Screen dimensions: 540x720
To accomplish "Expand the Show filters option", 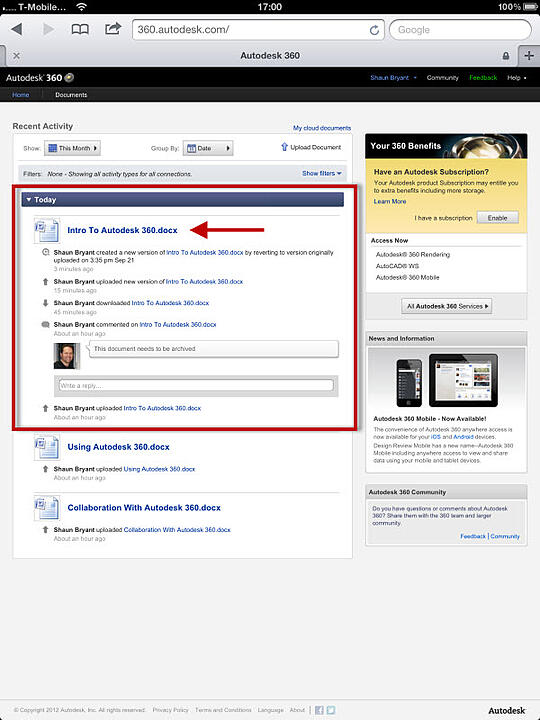I will coord(321,173).
